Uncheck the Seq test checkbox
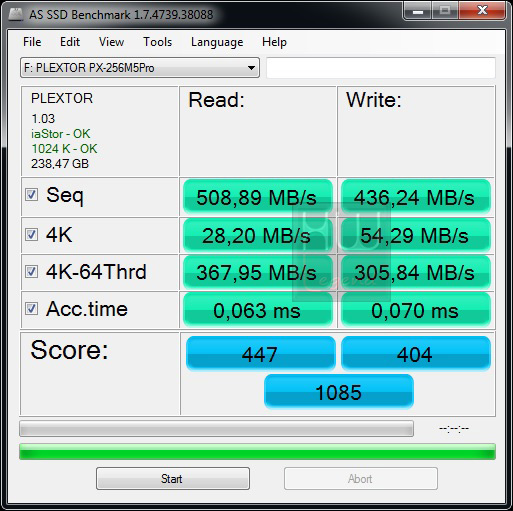The image size is (513, 511). point(31,195)
